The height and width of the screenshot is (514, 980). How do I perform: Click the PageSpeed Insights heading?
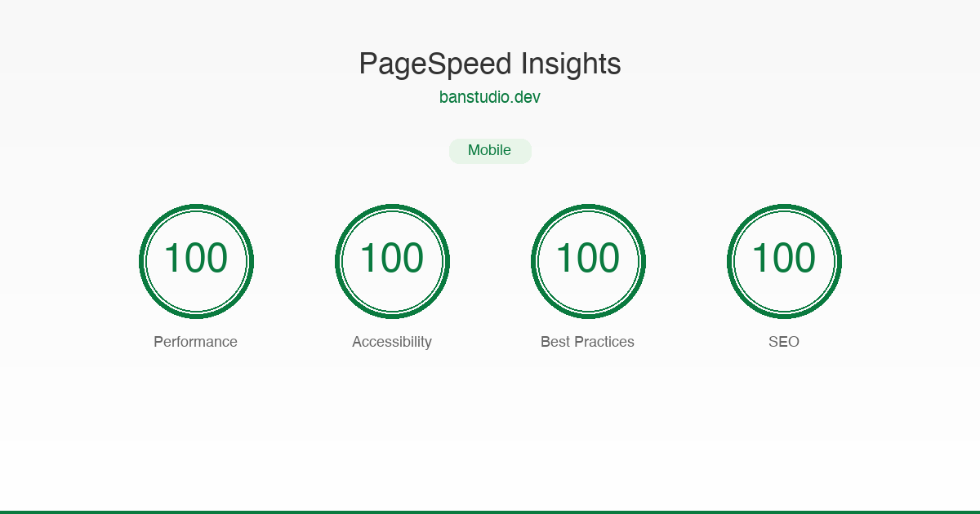click(x=490, y=64)
